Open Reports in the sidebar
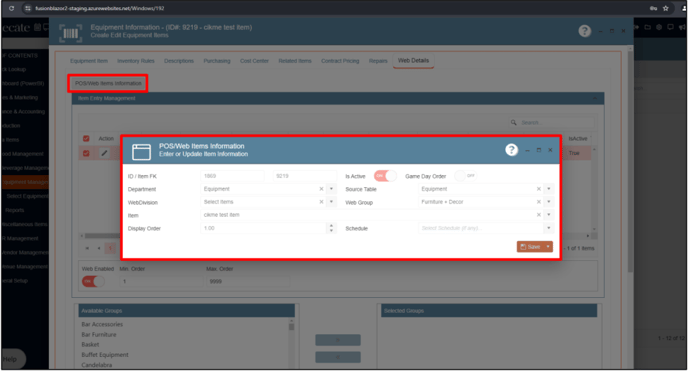The image size is (688, 371). [x=14, y=210]
